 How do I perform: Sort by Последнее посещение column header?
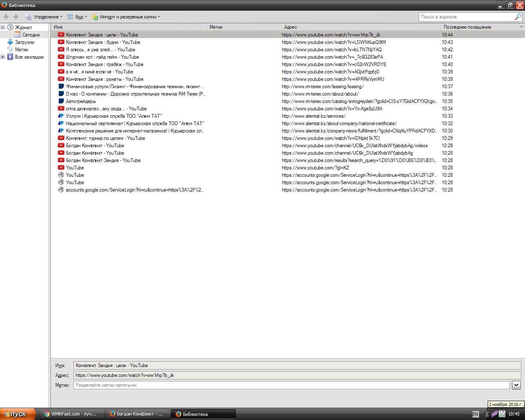click(x=479, y=27)
